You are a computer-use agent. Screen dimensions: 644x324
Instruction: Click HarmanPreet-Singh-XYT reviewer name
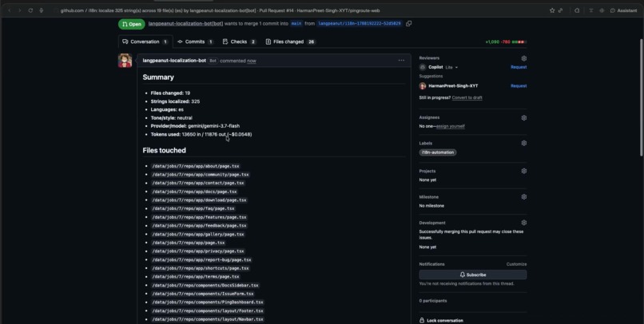453,86
